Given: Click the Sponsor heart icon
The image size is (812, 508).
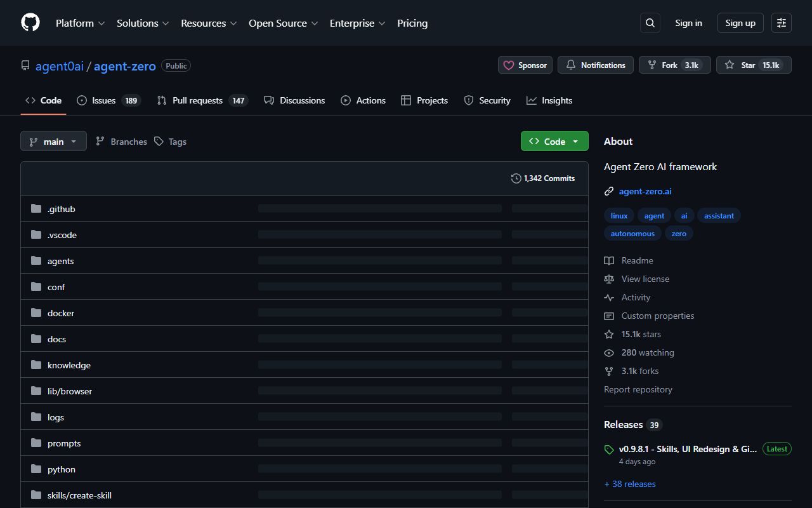Looking at the screenshot, I should click(509, 65).
